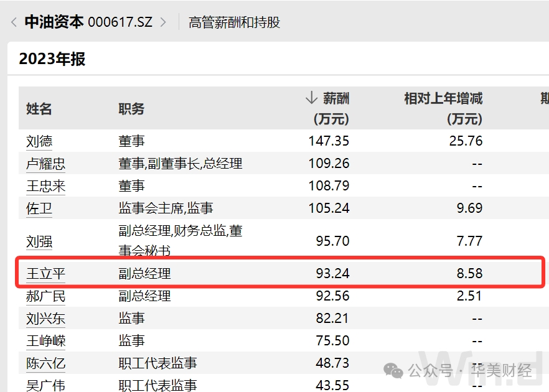Open 王立平 name link
This screenshot has height=392, width=549.
(45, 273)
